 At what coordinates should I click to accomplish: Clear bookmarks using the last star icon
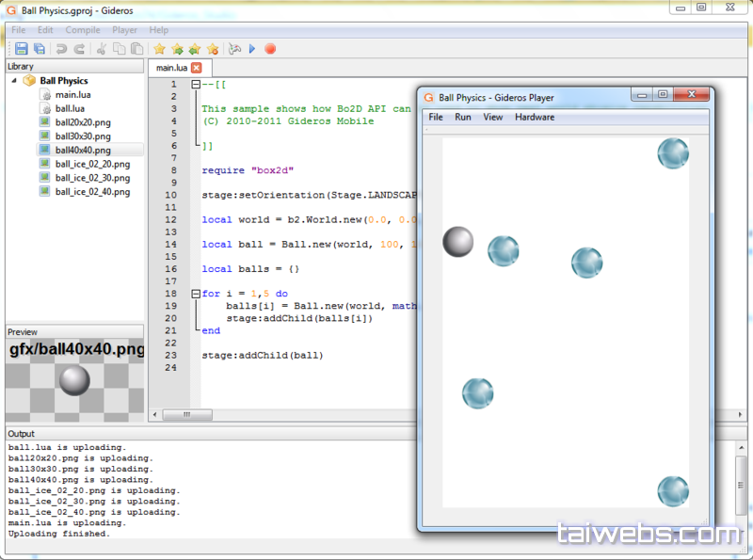tap(213, 49)
